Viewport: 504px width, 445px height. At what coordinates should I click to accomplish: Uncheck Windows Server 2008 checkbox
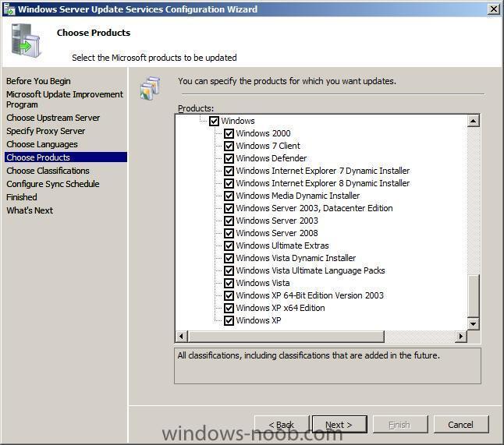coord(229,234)
